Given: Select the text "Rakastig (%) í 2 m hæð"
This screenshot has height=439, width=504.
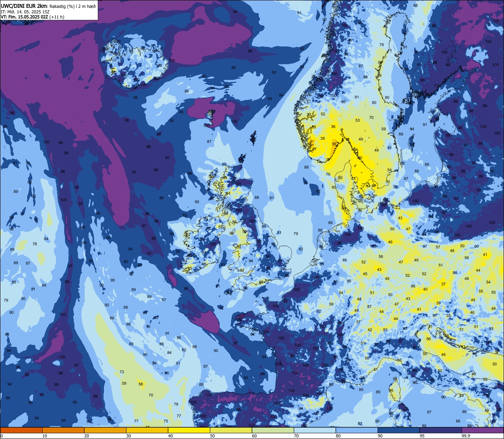Looking at the screenshot, I should tap(73, 6).
